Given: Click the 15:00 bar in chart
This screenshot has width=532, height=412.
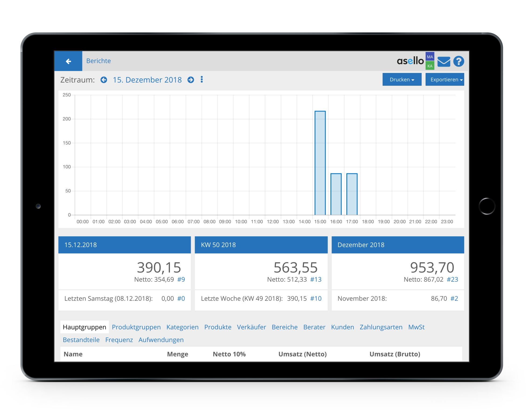Looking at the screenshot, I should point(320,163).
